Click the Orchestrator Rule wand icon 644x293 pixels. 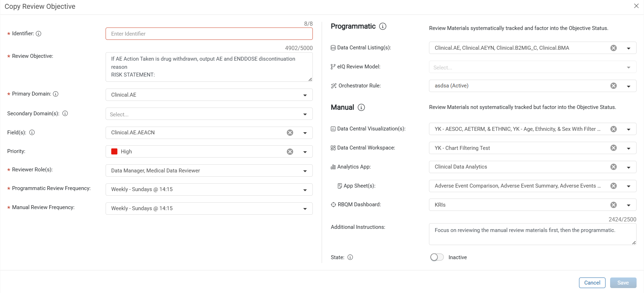coord(334,86)
